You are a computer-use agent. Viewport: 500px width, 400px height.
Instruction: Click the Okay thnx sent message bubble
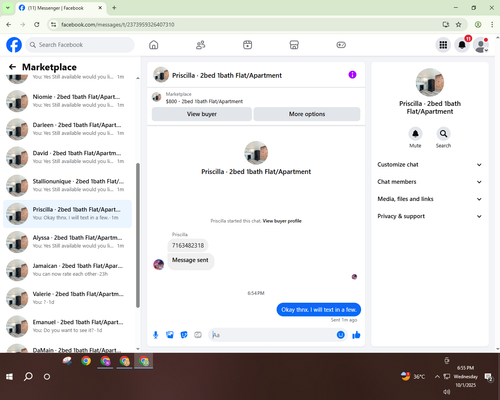[319, 310]
